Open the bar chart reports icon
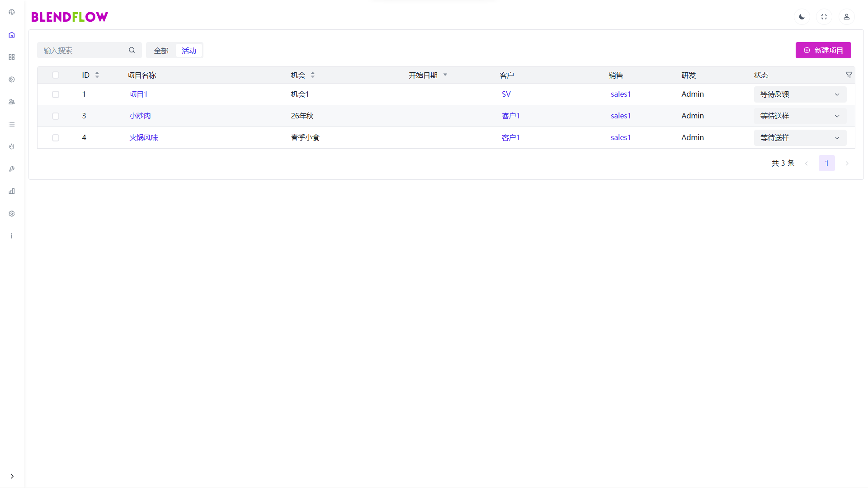 click(12, 191)
